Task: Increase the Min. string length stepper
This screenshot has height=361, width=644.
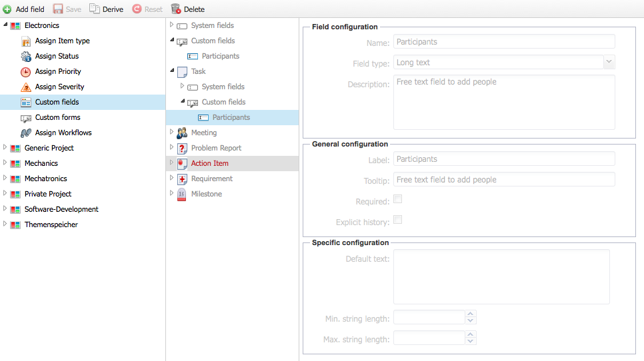Action: tap(471, 314)
